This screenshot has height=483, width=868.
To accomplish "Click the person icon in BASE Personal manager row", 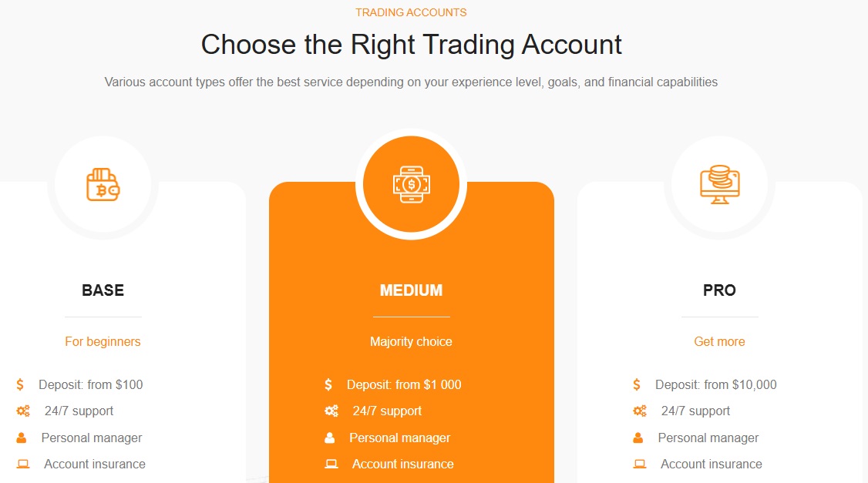I will click(x=21, y=438).
